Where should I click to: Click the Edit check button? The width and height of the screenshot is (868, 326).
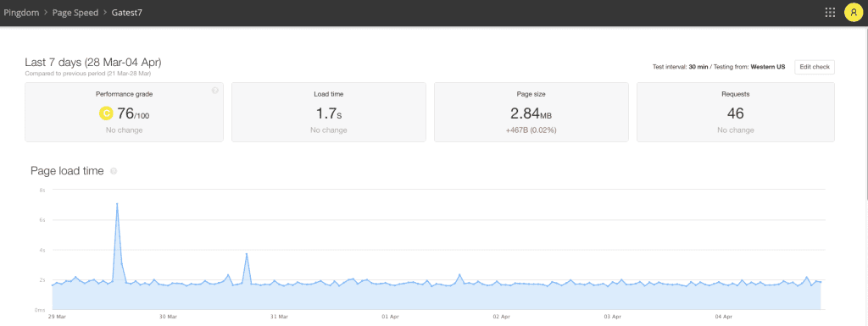coord(815,67)
